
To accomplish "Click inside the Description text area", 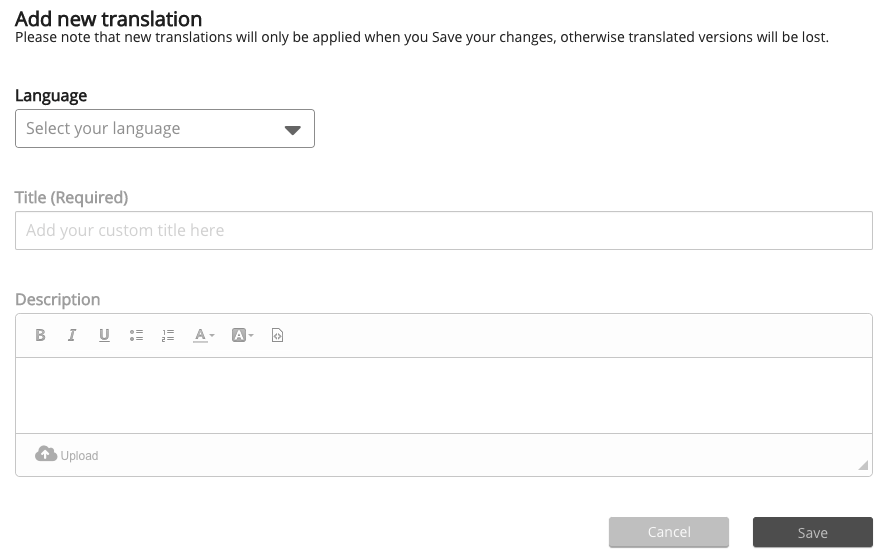I will pos(443,395).
